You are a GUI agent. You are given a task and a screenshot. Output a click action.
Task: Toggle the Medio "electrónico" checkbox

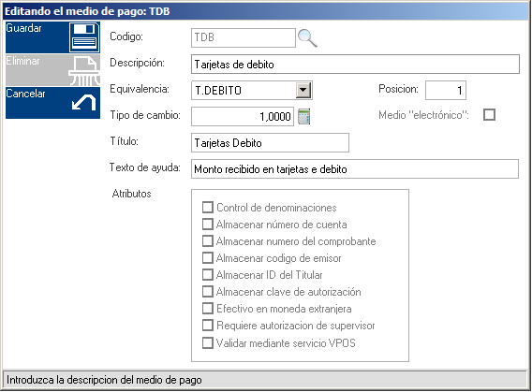pyautogui.click(x=489, y=115)
